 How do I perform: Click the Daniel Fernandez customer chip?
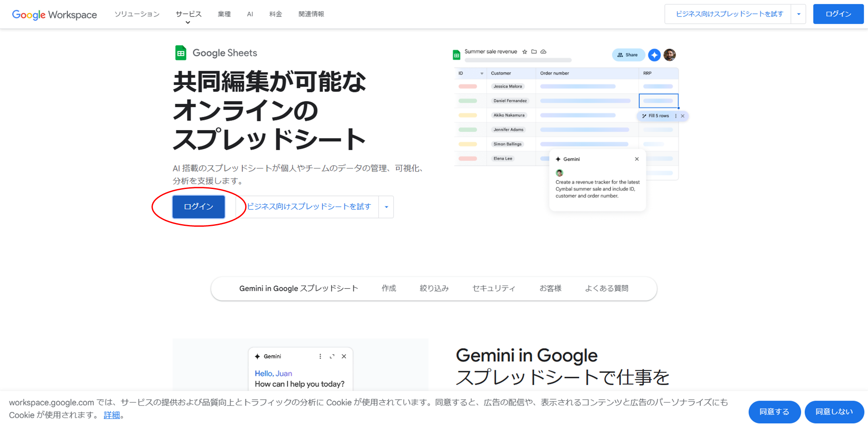510,101
